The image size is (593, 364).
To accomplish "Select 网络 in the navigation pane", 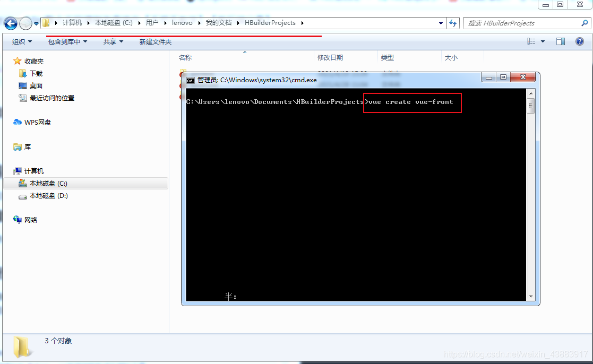I will tap(31, 220).
